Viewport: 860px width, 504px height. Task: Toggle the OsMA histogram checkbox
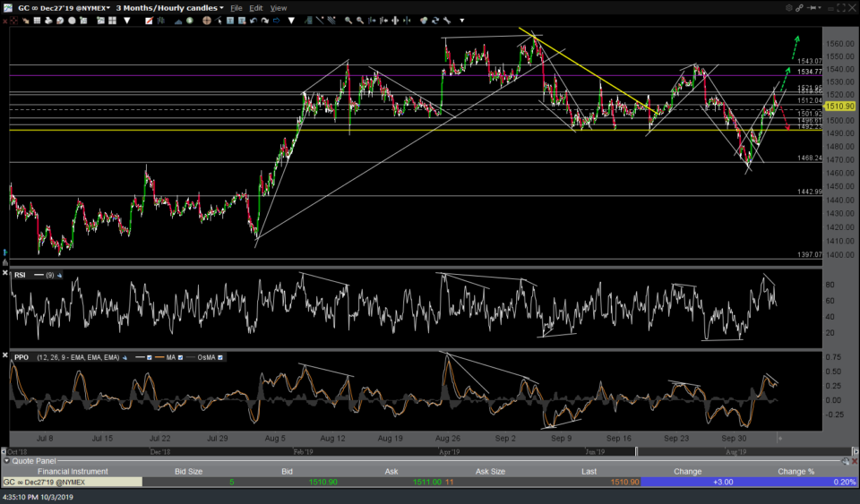coord(220,357)
